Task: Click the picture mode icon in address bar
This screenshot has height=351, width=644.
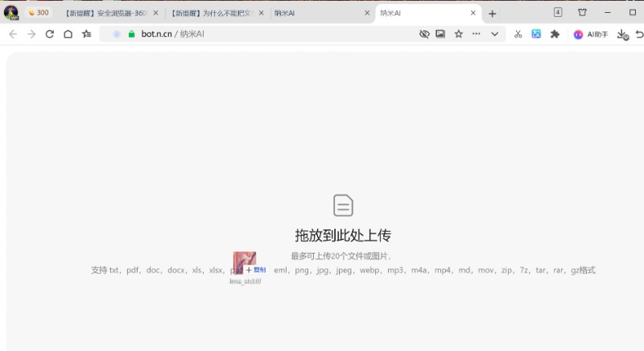Action: pyautogui.click(x=440, y=34)
